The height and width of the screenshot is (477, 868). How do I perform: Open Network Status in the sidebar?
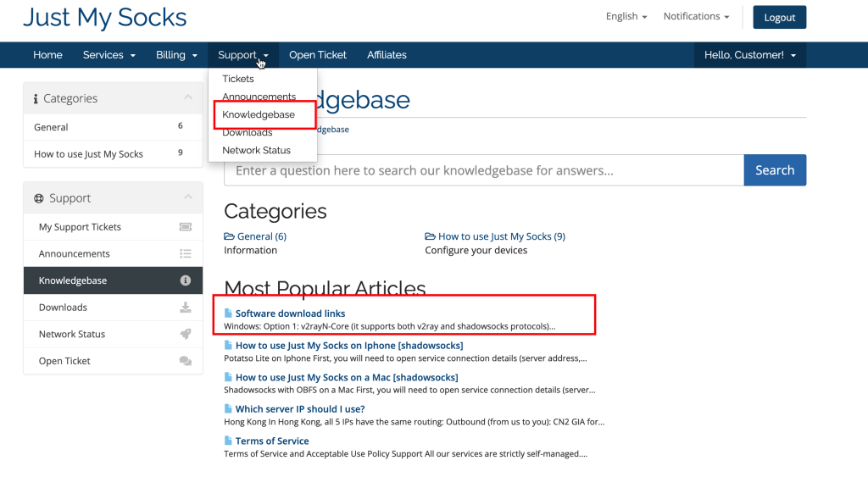click(x=113, y=334)
